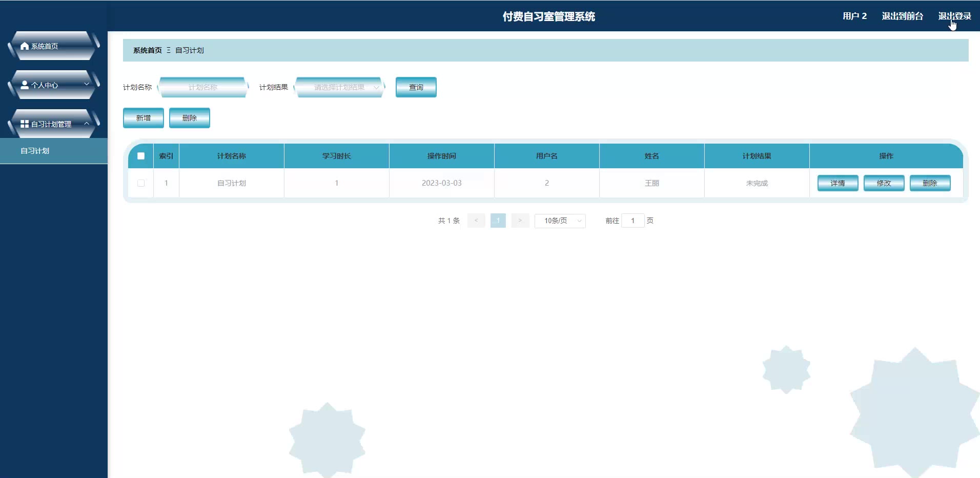
Task: Click 修改 for the 自习计划 row
Action: click(x=884, y=183)
